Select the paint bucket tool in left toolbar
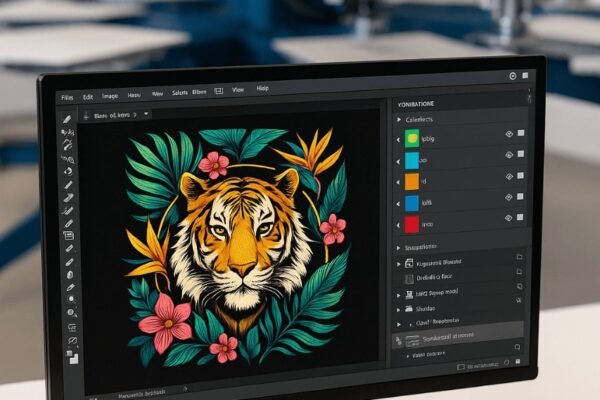Viewport: 600px width, 400px height. tap(69, 275)
